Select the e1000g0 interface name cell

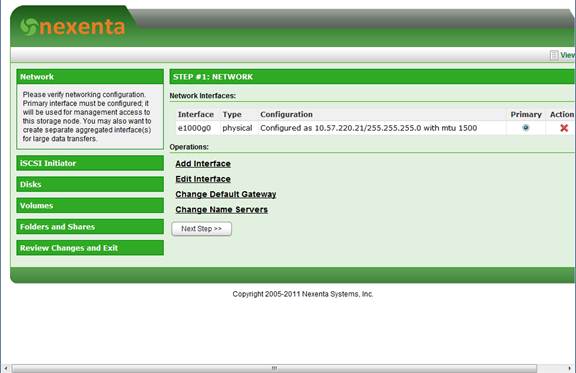(198, 128)
